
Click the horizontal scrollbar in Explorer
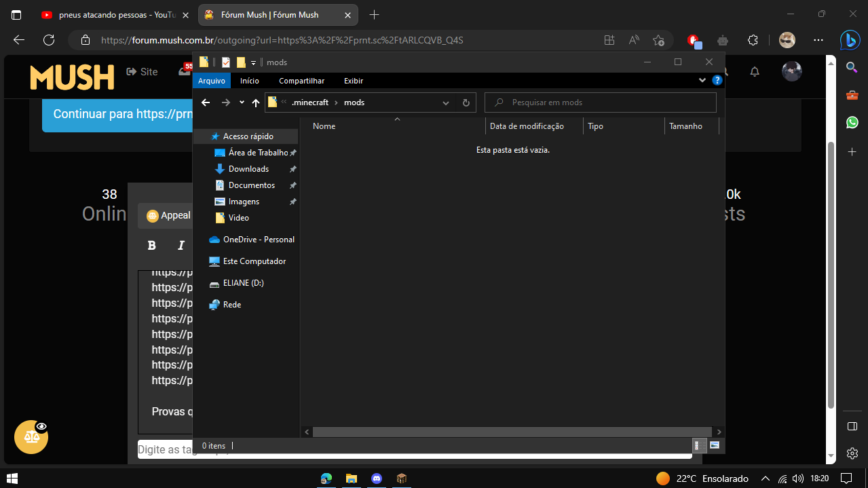(512, 432)
